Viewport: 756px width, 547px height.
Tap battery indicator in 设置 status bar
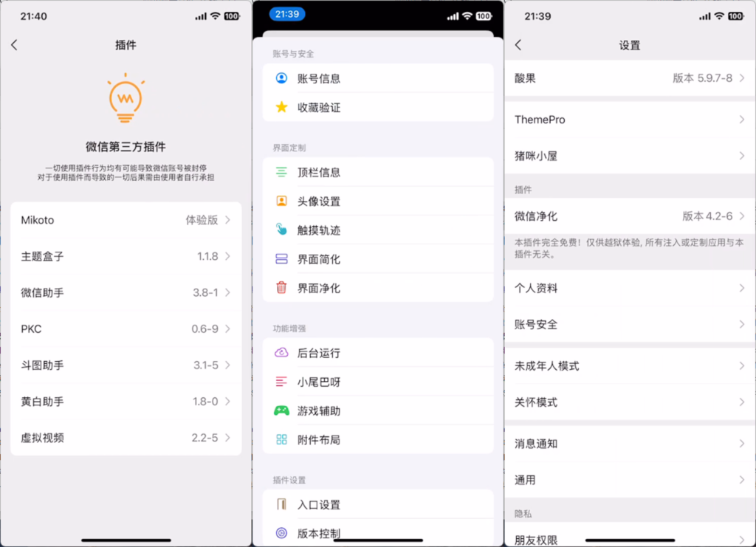click(x=736, y=16)
